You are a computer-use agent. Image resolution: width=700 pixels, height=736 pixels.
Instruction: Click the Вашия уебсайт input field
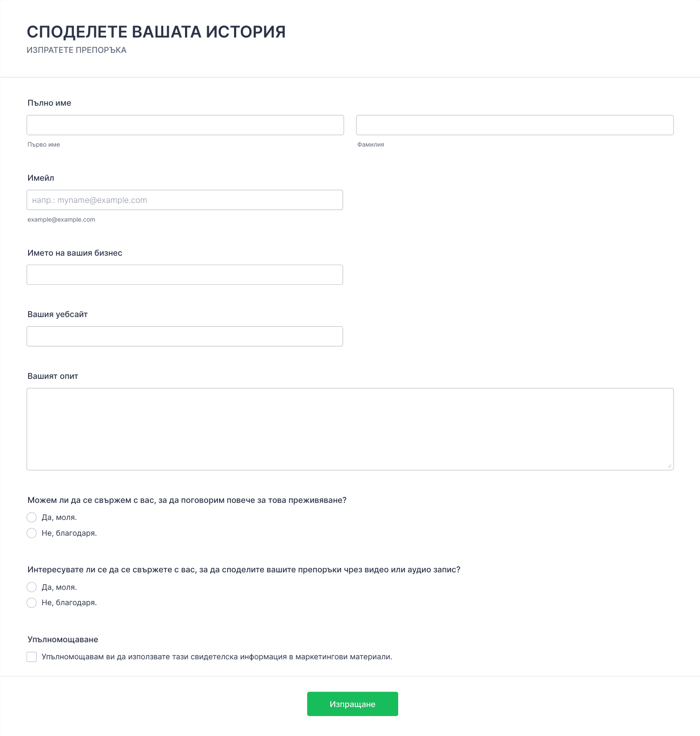click(185, 336)
